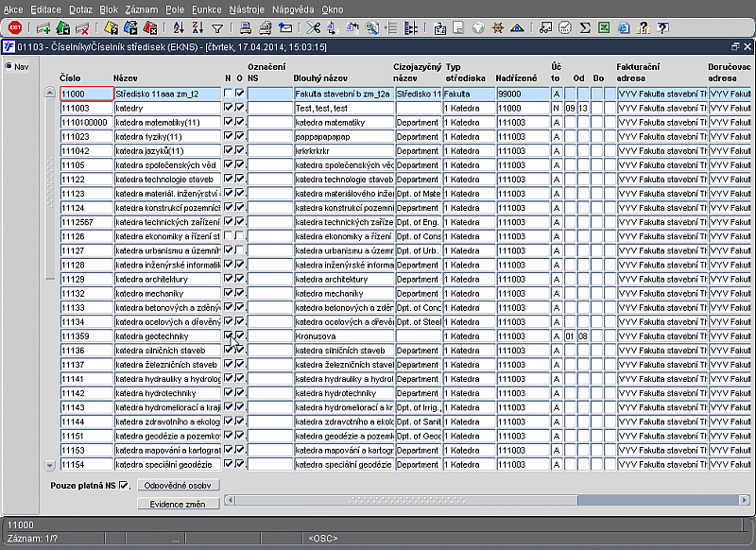
Task: Toggle O checkbox for row 11154 speciální geodézie
Action: tap(240, 464)
